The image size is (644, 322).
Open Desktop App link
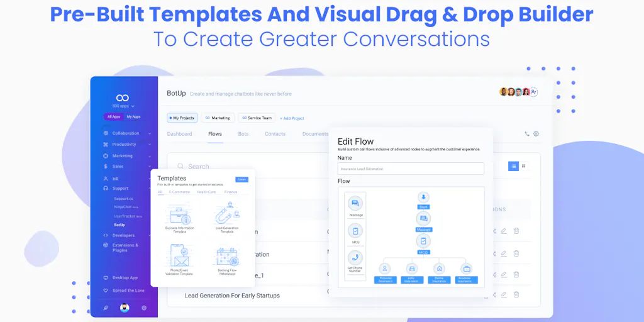point(121,277)
